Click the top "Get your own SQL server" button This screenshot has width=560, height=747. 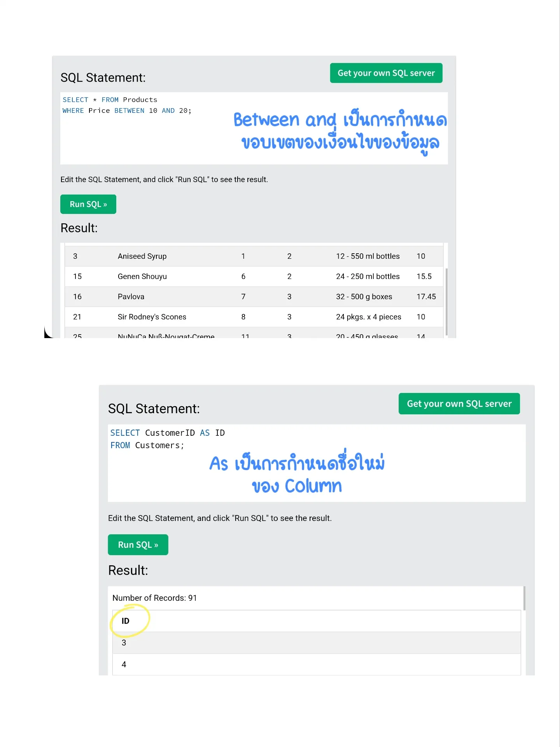(386, 73)
